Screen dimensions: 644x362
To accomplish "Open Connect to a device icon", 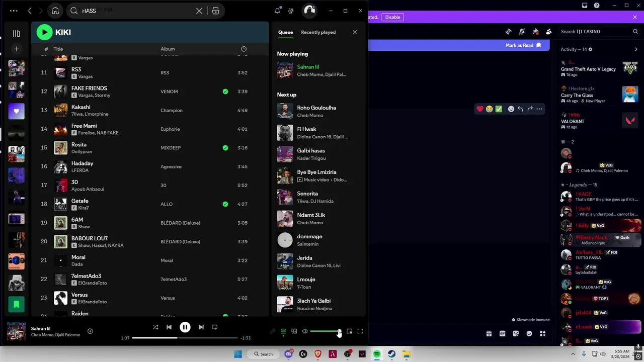I will point(294,331).
